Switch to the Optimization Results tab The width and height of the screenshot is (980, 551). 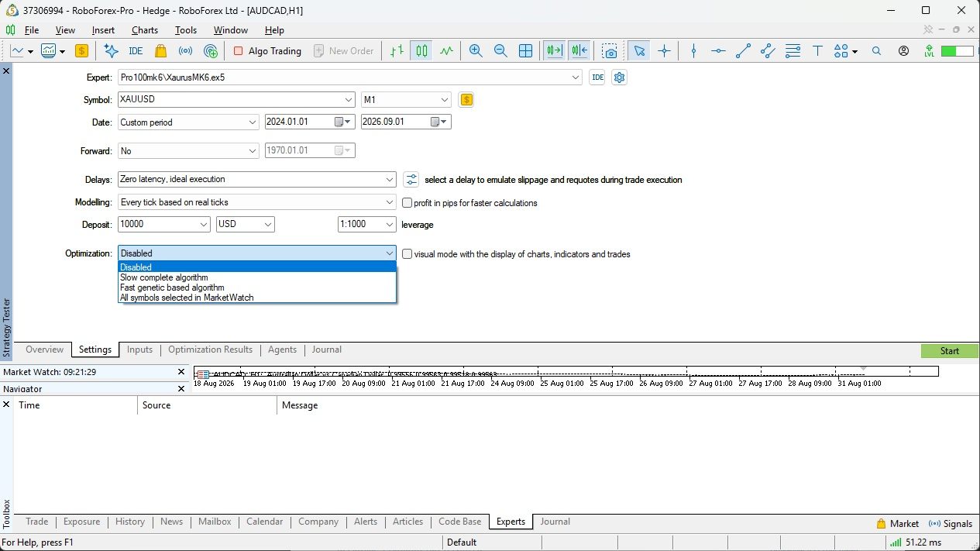(211, 350)
